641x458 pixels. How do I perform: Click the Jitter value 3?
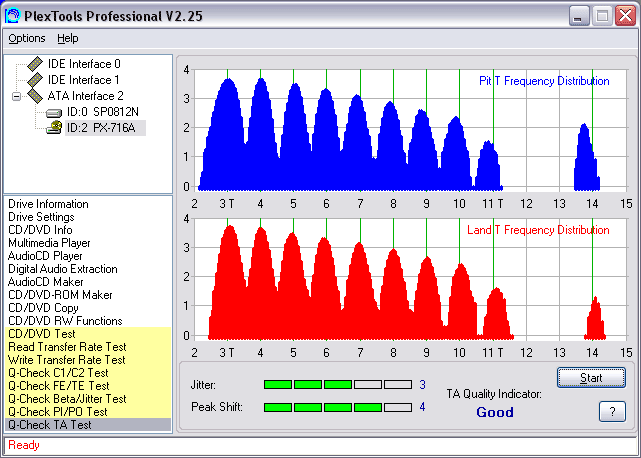pos(422,384)
